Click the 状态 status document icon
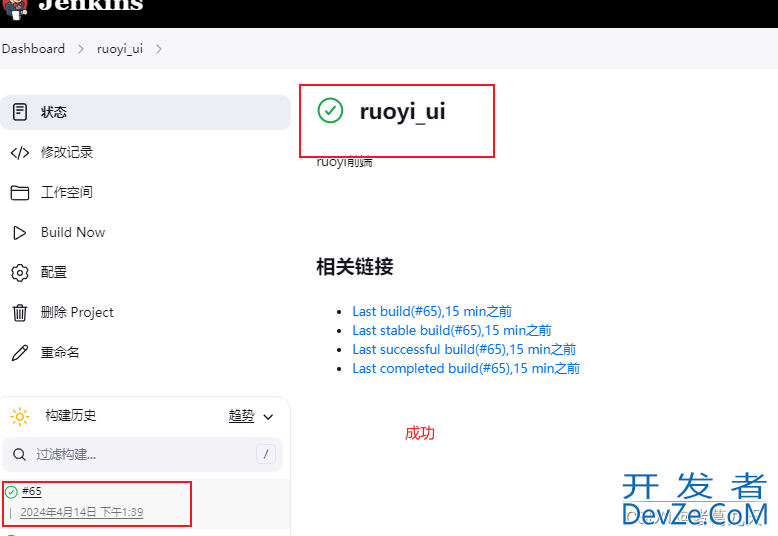 click(x=20, y=112)
